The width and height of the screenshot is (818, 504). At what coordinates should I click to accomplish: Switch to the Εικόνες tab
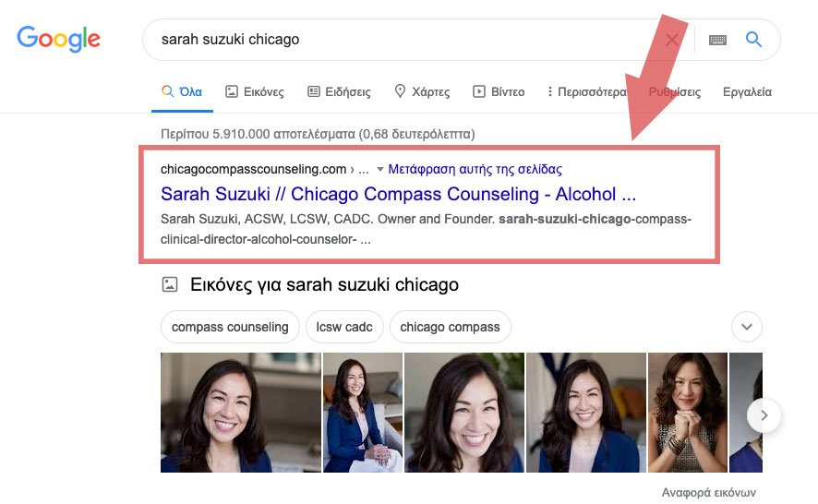[255, 91]
